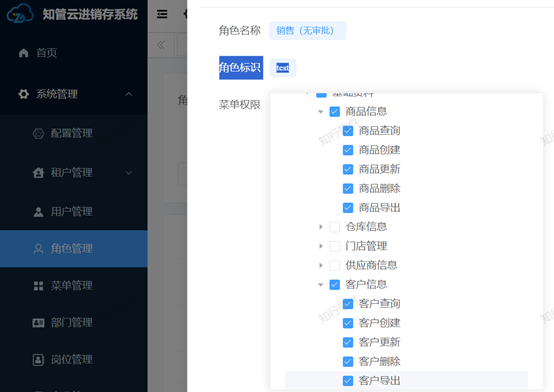Uncheck 客户创建 permission
The height and width of the screenshot is (392, 554).
pyautogui.click(x=348, y=323)
